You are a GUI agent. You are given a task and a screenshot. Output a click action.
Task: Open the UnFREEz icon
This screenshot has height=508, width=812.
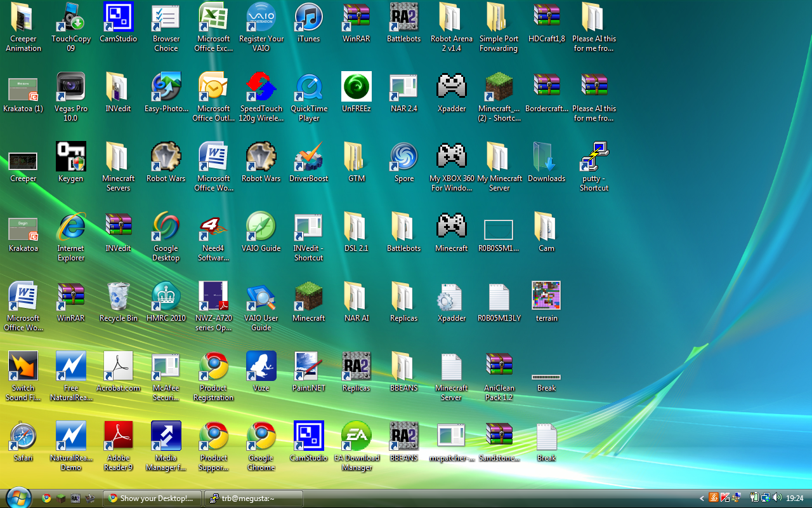tap(357, 87)
